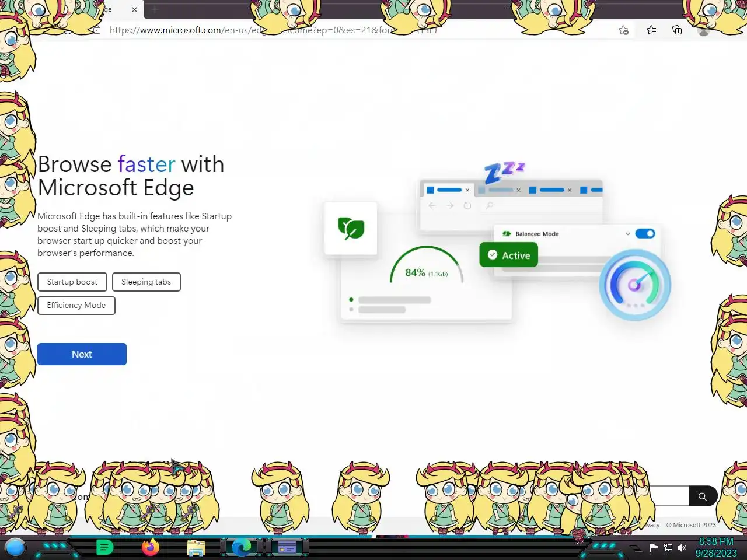Select the Startup boost option
The height and width of the screenshot is (560, 747).
[x=72, y=282]
